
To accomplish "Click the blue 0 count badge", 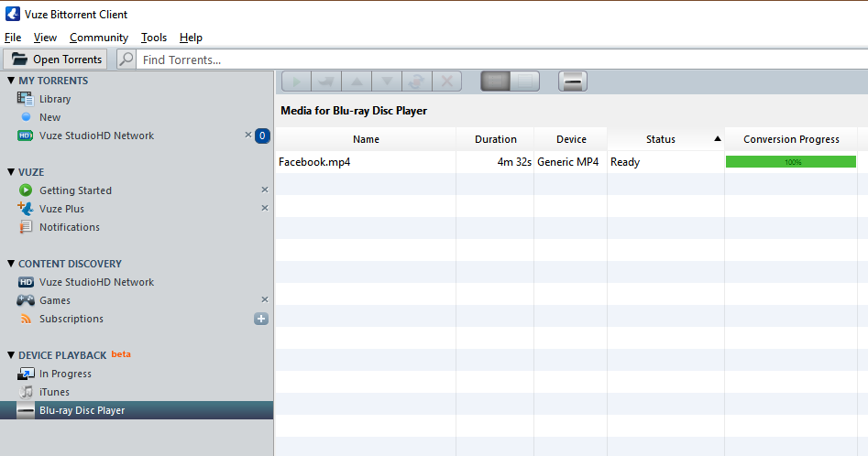I will [x=262, y=136].
